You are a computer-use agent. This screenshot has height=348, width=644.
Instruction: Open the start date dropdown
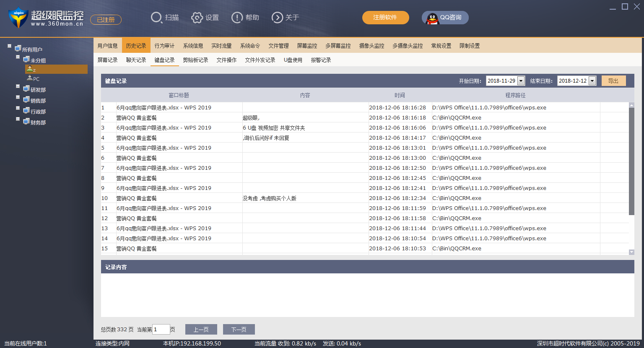tap(521, 81)
